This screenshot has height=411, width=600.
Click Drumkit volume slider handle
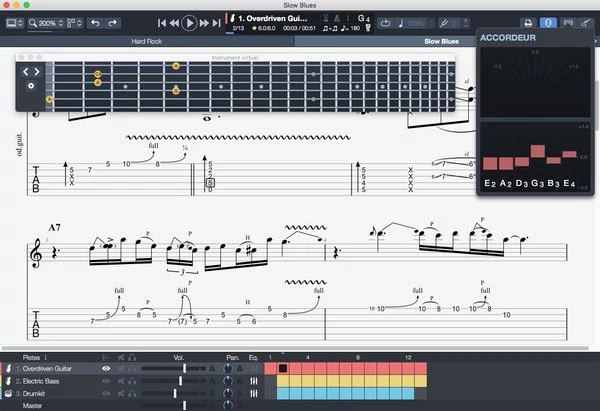[x=175, y=393]
